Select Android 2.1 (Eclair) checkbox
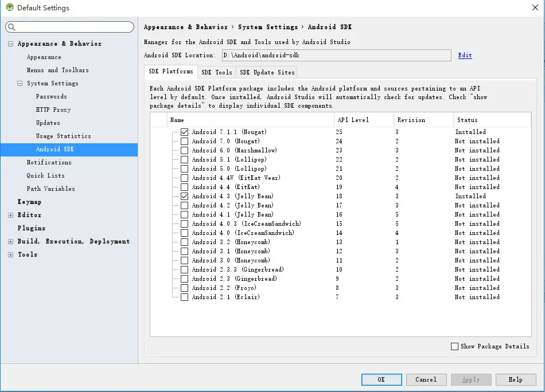Image resolution: width=545 pixels, height=392 pixels. coord(185,297)
